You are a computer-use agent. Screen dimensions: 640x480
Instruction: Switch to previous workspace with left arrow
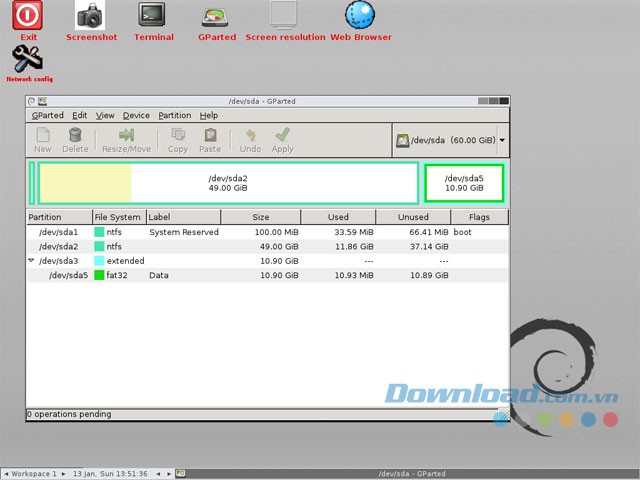click(6, 474)
